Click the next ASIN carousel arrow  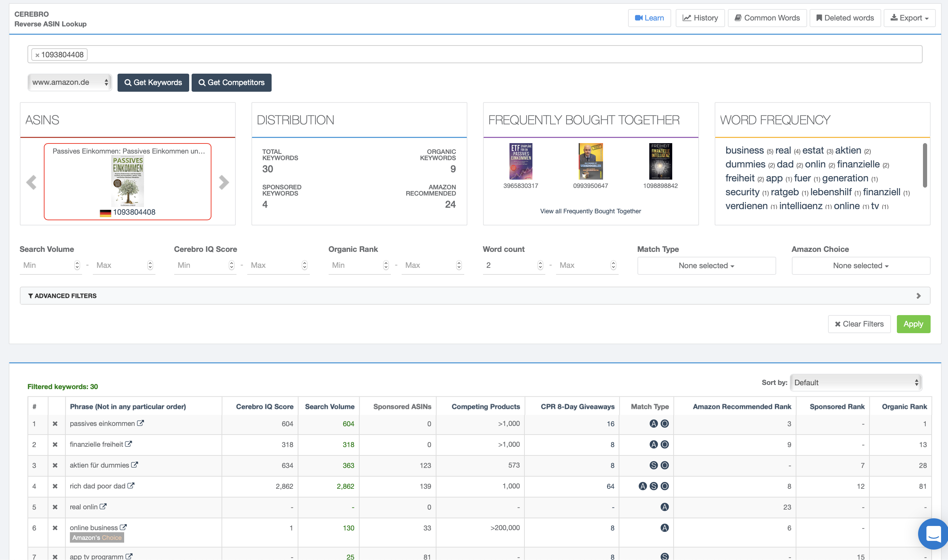pos(224,182)
